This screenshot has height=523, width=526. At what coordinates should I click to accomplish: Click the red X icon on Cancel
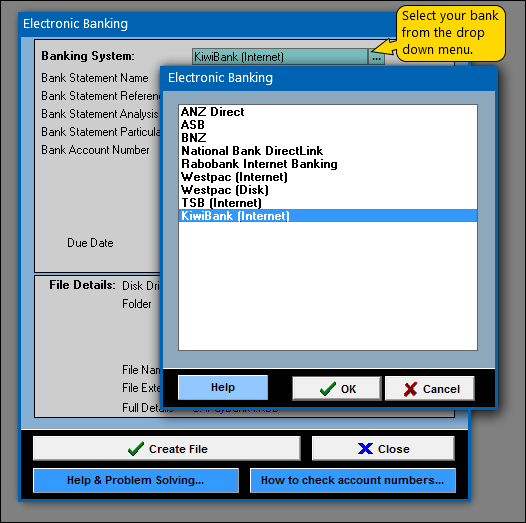point(410,389)
